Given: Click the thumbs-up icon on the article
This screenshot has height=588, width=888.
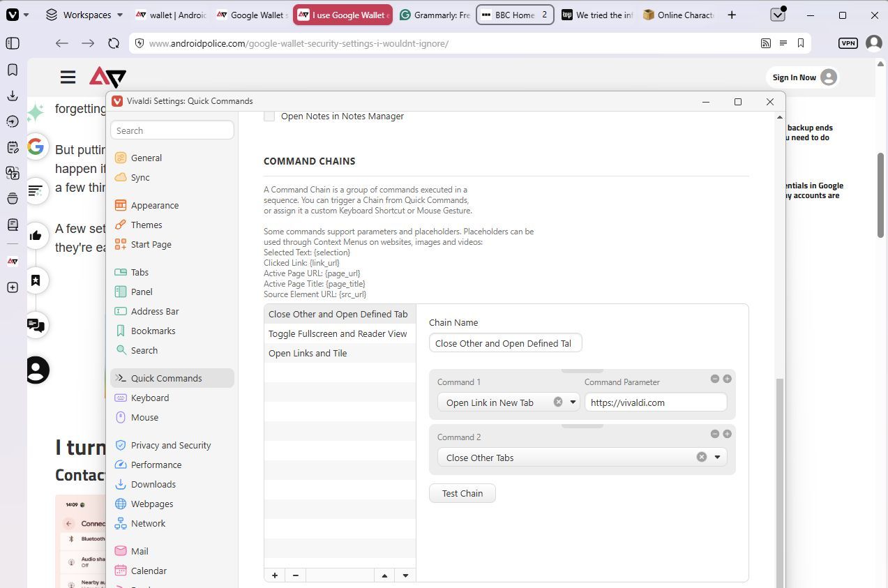Looking at the screenshot, I should pyautogui.click(x=36, y=235).
